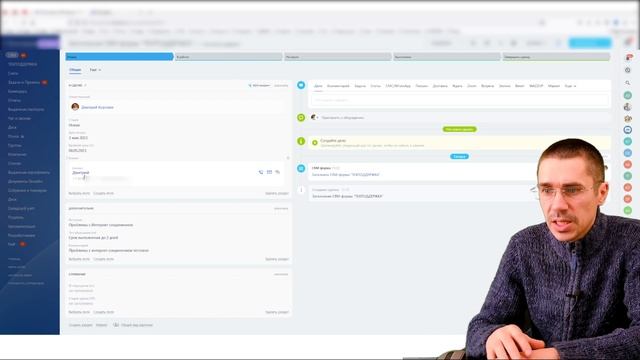Open the 'CRM' item atop left sidebar

(12, 55)
